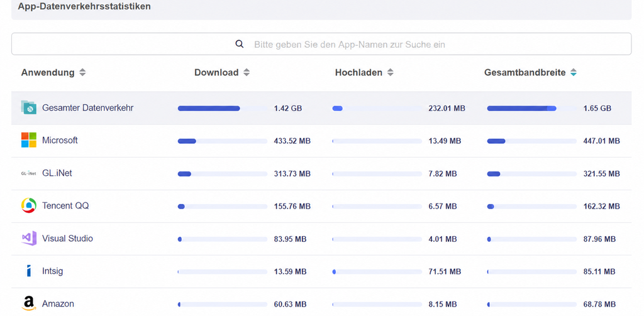
Task: Click the 7.82 MB upload value
Action: coord(443,174)
